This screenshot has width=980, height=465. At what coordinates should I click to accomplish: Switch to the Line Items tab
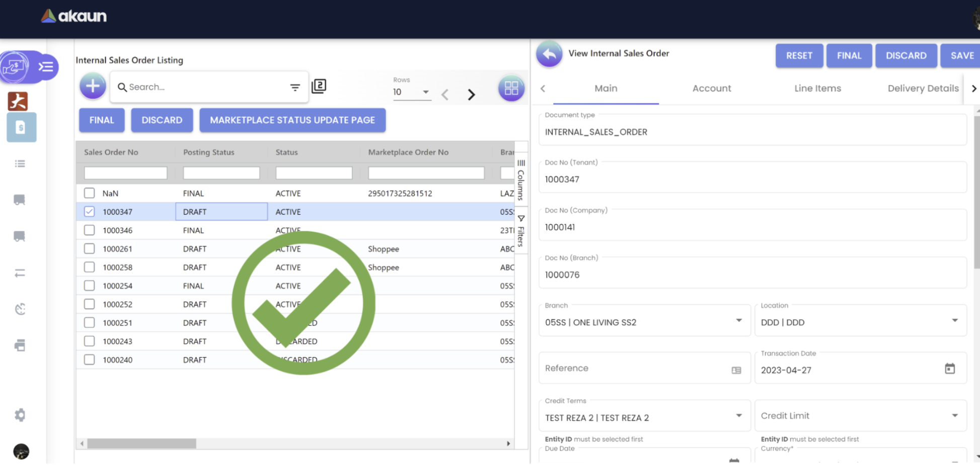[817, 88]
